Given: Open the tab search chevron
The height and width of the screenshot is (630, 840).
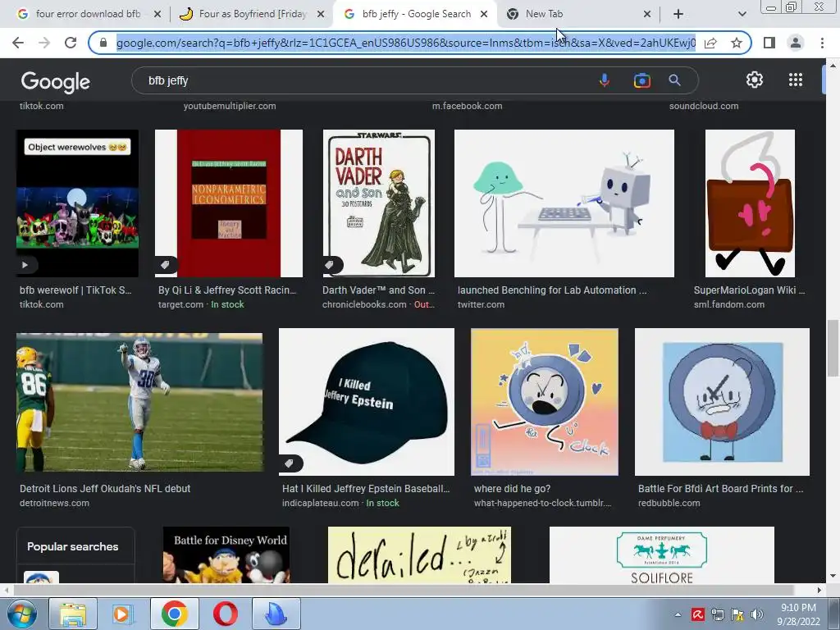Looking at the screenshot, I should tap(742, 14).
